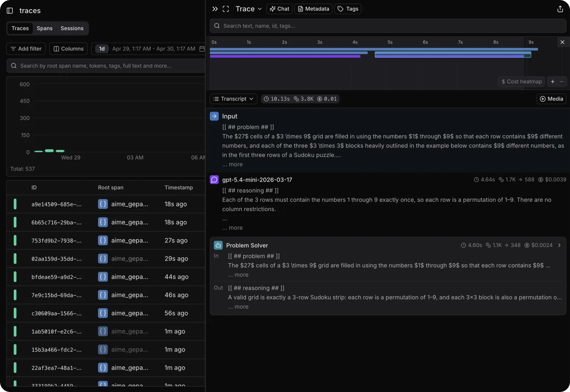Image resolution: width=570 pixels, height=392 pixels.
Task: Click the 0.01 total cost stat
Action: (327, 99)
